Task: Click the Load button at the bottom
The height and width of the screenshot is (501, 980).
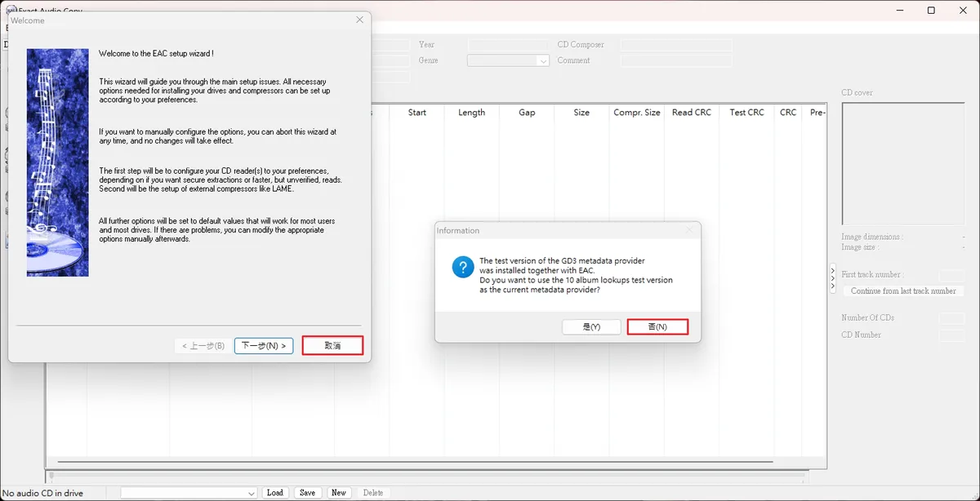Action: pos(275,493)
